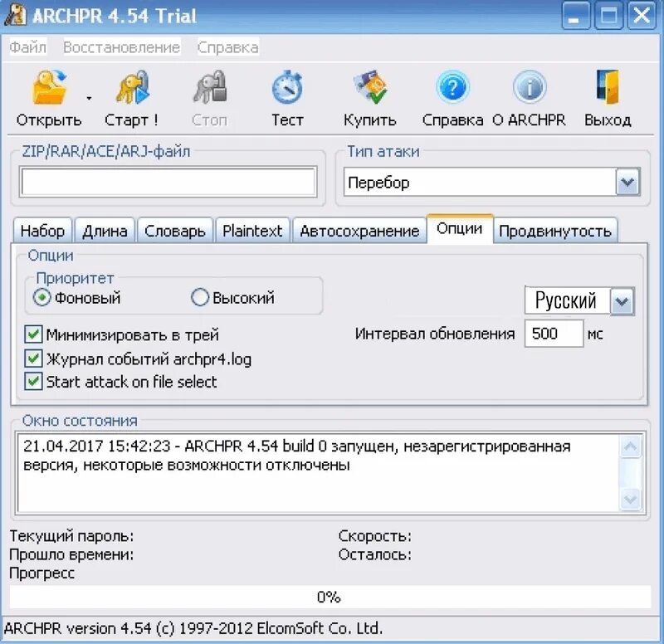
Task: Uncheck Минимизировать в трей checkbox
Action: (x=33, y=334)
